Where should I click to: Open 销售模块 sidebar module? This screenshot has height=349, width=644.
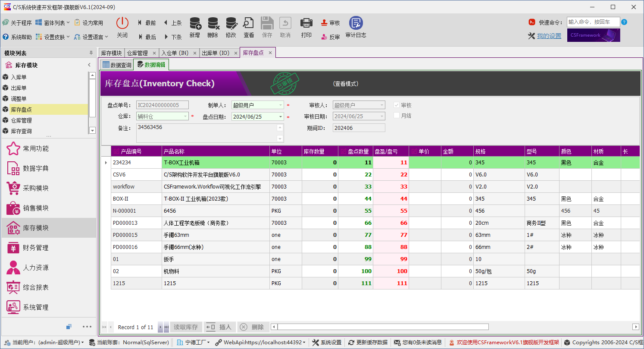click(49, 208)
